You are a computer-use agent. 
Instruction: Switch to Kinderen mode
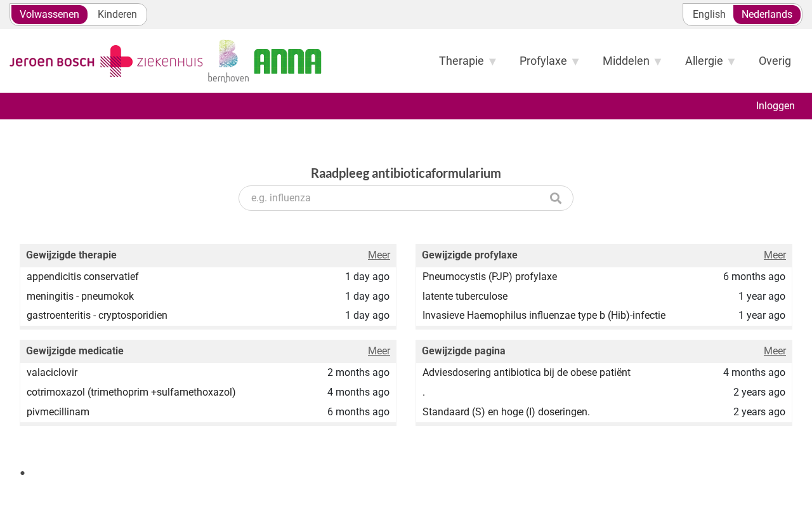[x=117, y=15]
